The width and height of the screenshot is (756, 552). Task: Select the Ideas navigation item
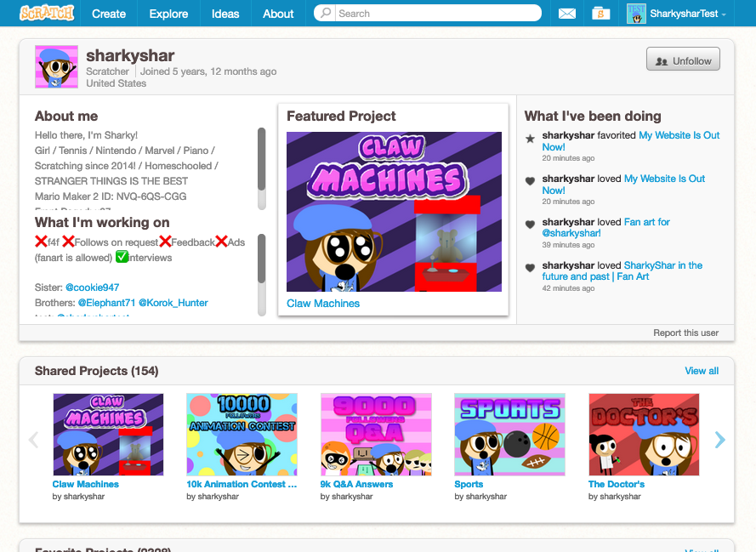click(225, 14)
